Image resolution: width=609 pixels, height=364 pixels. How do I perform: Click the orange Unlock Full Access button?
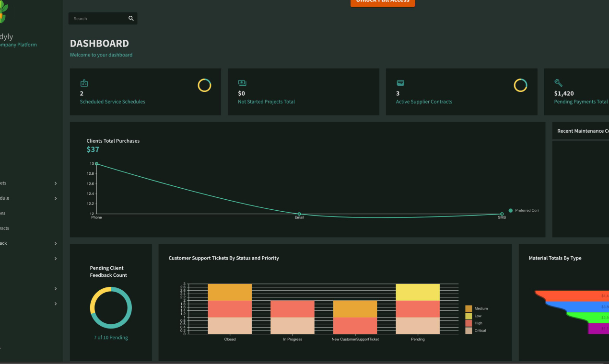382,2
